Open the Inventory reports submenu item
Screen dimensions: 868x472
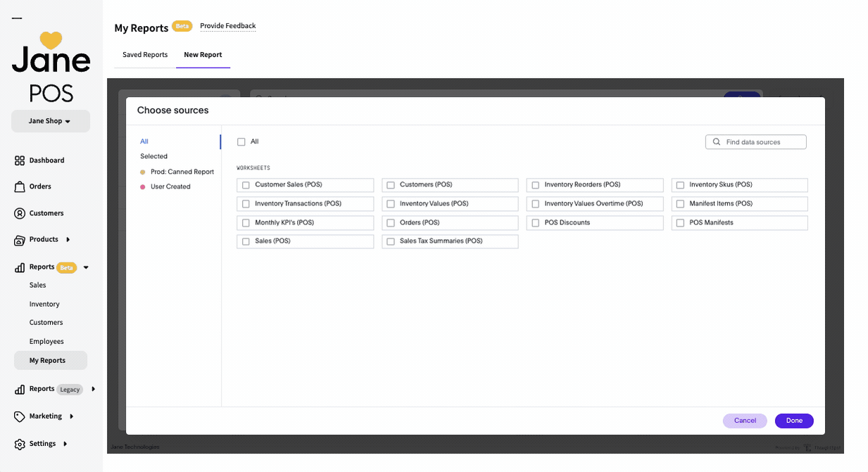[x=44, y=304]
